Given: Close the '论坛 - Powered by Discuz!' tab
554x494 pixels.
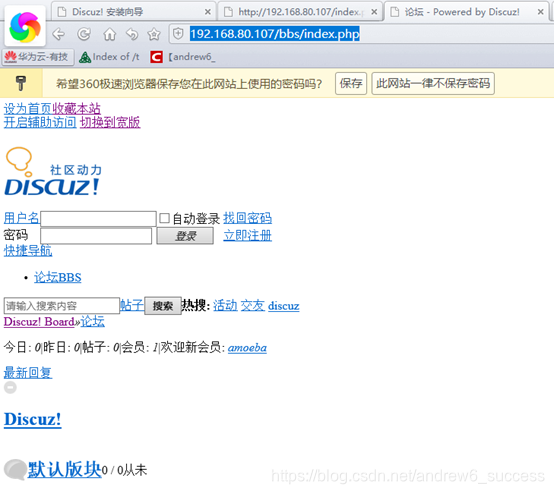Looking at the screenshot, I should click(x=540, y=12).
